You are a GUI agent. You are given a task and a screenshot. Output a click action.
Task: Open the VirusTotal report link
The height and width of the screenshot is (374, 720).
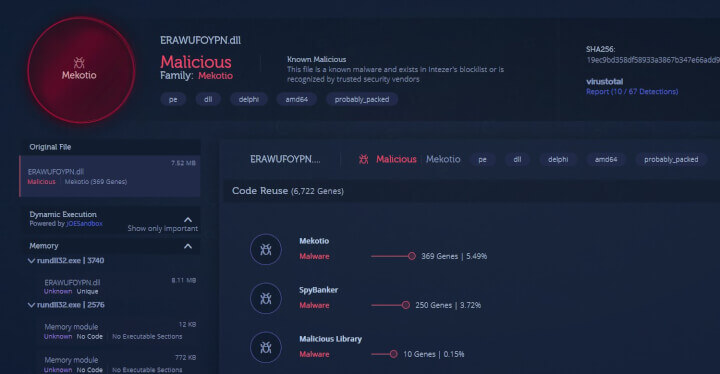[x=632, y=91]
